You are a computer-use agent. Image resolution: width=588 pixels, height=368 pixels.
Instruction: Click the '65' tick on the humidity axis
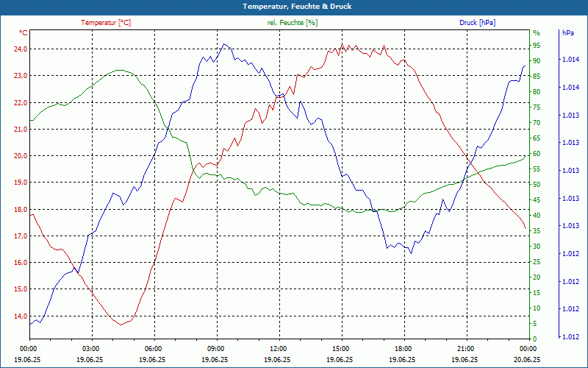(x=537, y=138)
